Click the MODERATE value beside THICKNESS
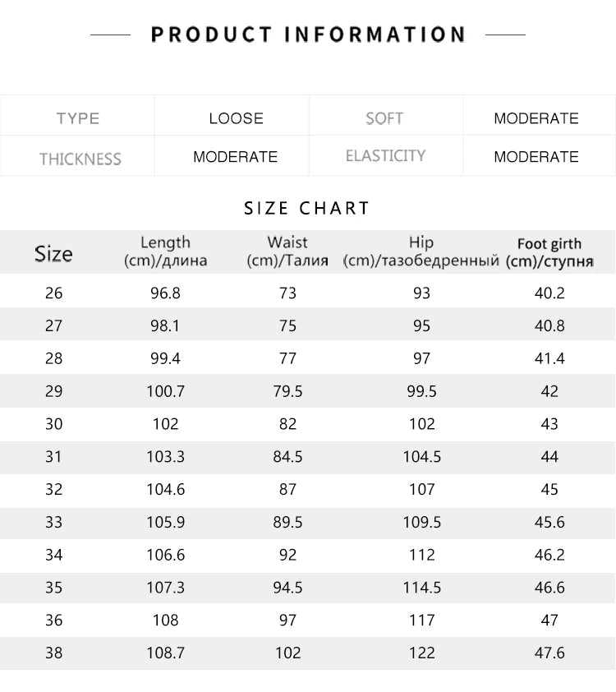Viewport: 616px width, 692px height. [x=235, y=157]
